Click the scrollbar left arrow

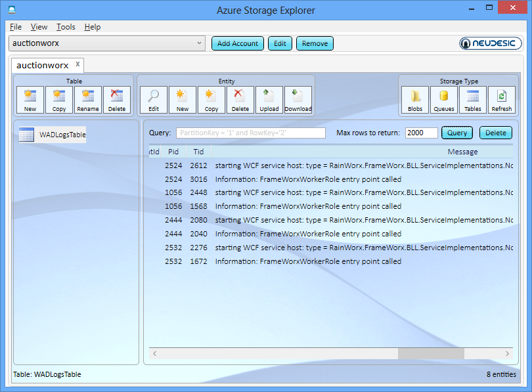pos(155,353)
